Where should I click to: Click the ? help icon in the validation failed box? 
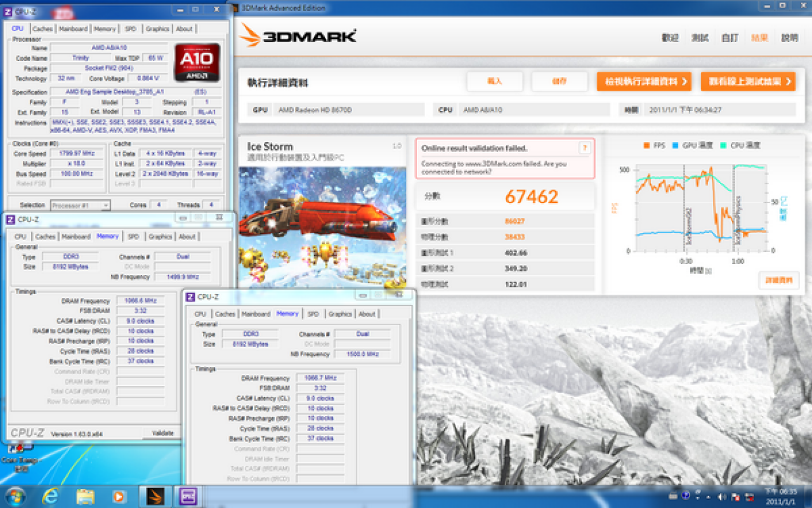click(x=584, y=148)
